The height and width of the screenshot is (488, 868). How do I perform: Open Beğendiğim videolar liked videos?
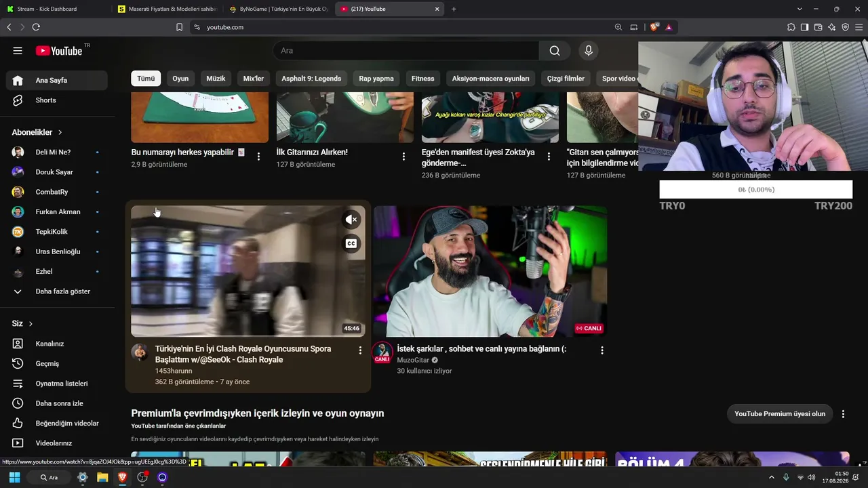pyautogui.click(x=57, y=424)
